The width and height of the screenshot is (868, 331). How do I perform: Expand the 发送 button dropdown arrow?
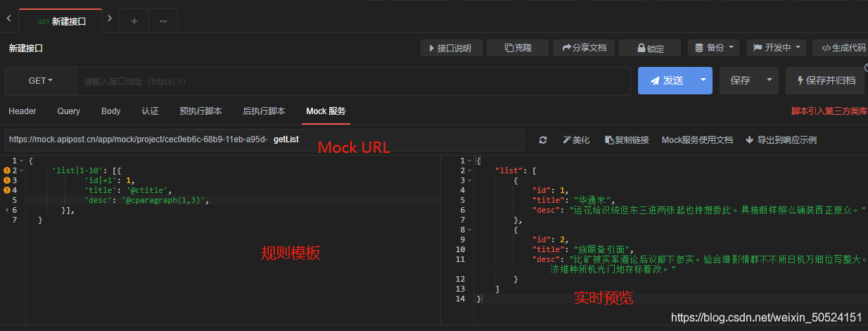[x=703, y=80]
